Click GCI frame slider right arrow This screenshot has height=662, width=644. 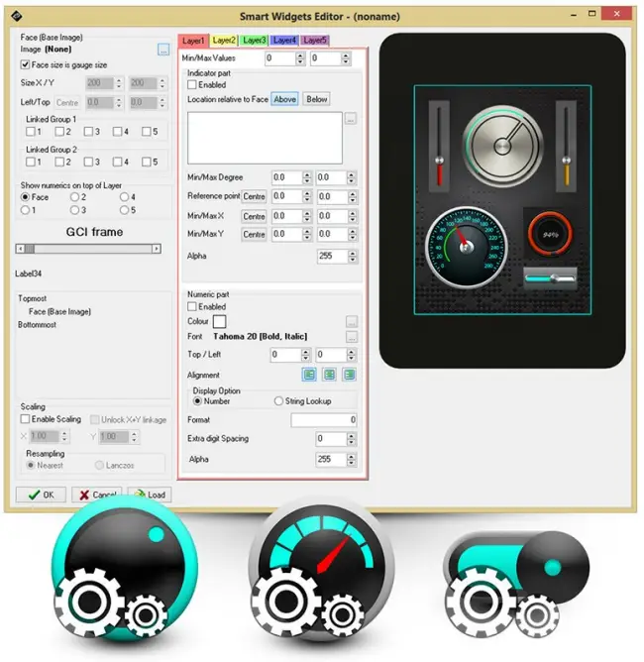pyautogui.click(x=157, y=249)
